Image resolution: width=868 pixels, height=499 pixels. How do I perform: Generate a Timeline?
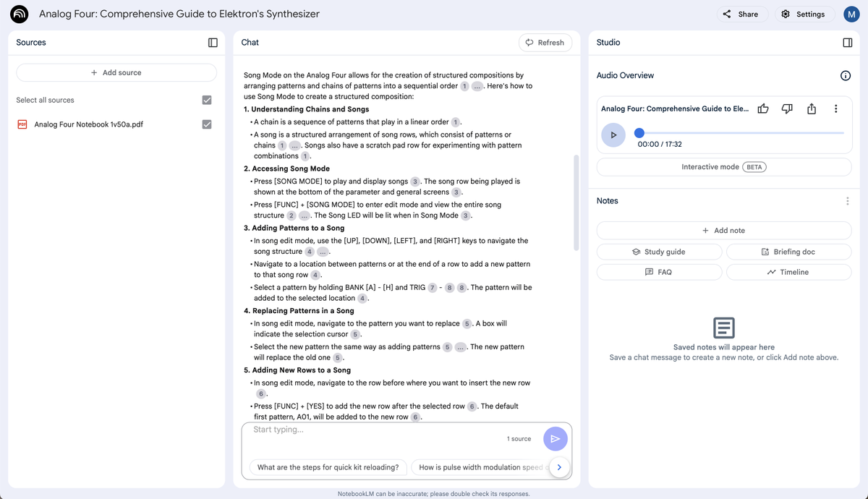788,272
